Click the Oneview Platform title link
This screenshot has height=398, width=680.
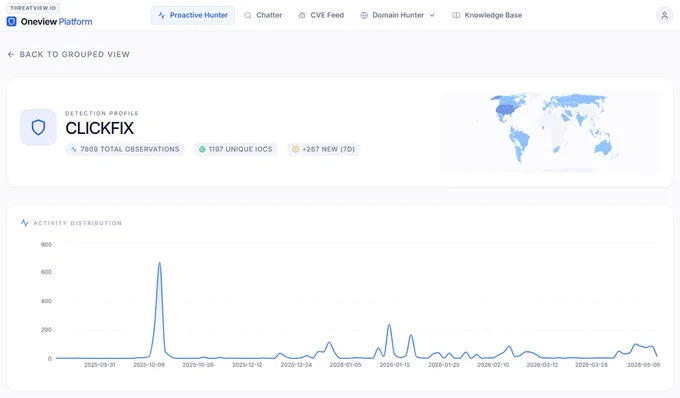56,22
